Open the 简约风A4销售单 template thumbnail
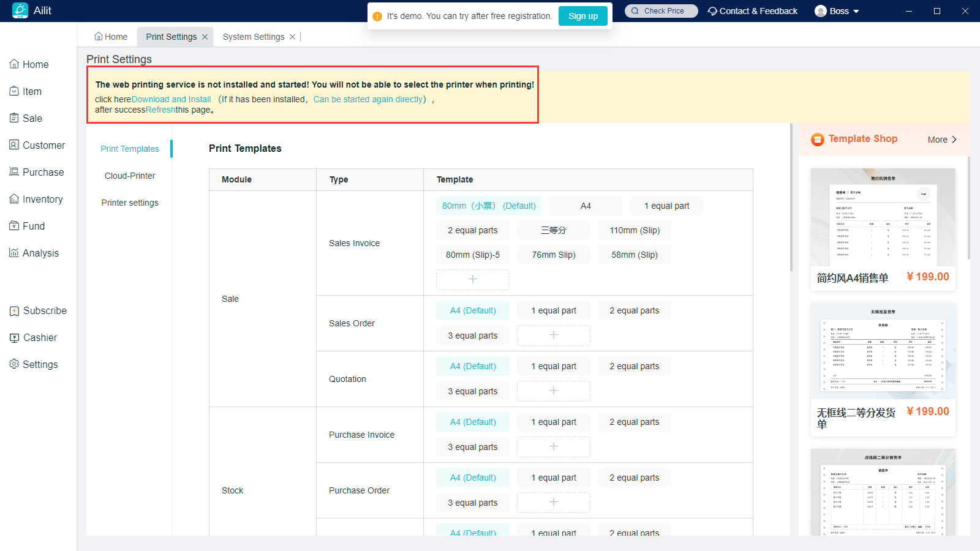 coord(883,217)
